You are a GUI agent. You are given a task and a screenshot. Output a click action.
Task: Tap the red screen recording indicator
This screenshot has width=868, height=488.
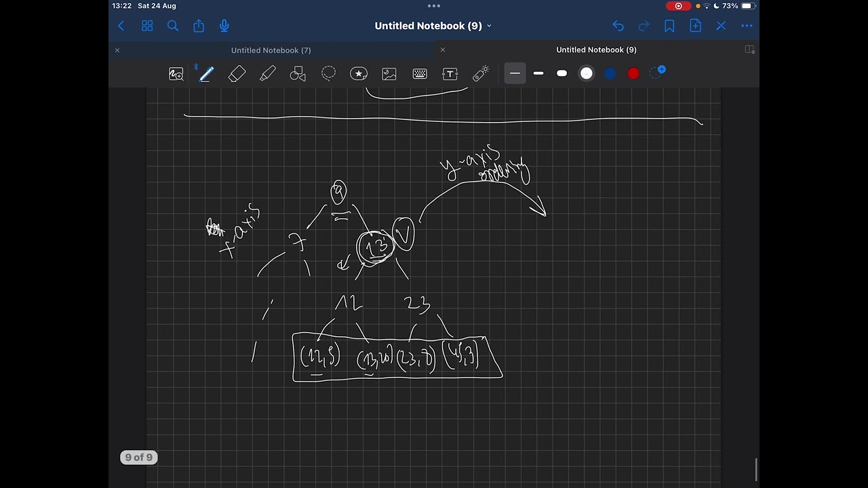(678, 6)
